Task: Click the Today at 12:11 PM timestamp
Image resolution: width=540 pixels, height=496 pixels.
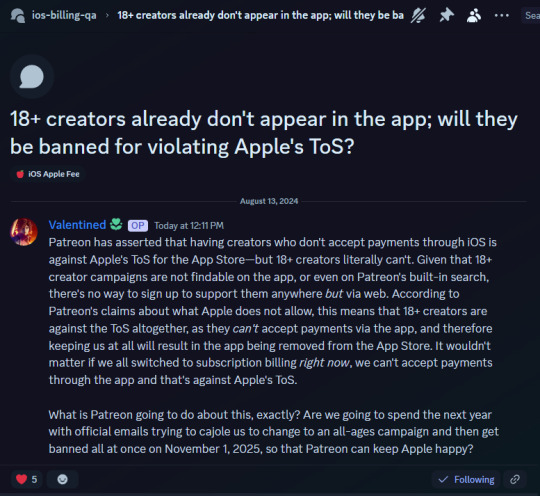Action: [189, 226]
